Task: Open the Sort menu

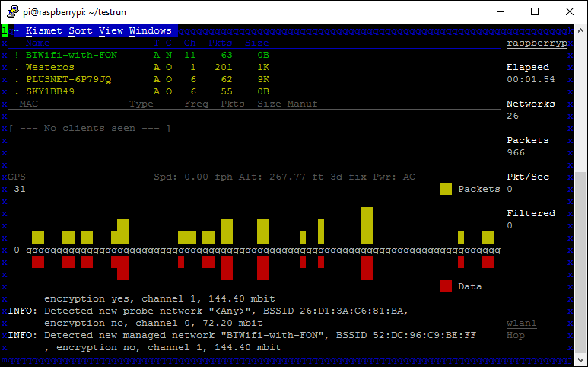Action: 80,30
